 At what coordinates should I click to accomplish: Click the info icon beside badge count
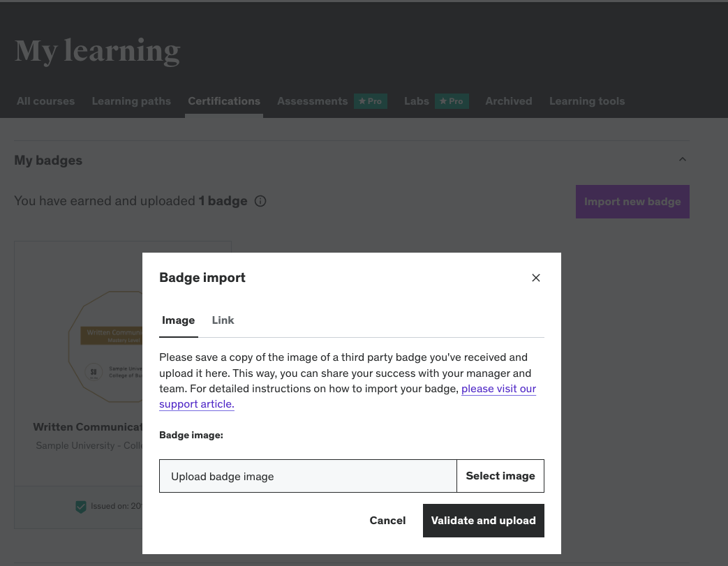pyautogui.click(x=260, y=202)
